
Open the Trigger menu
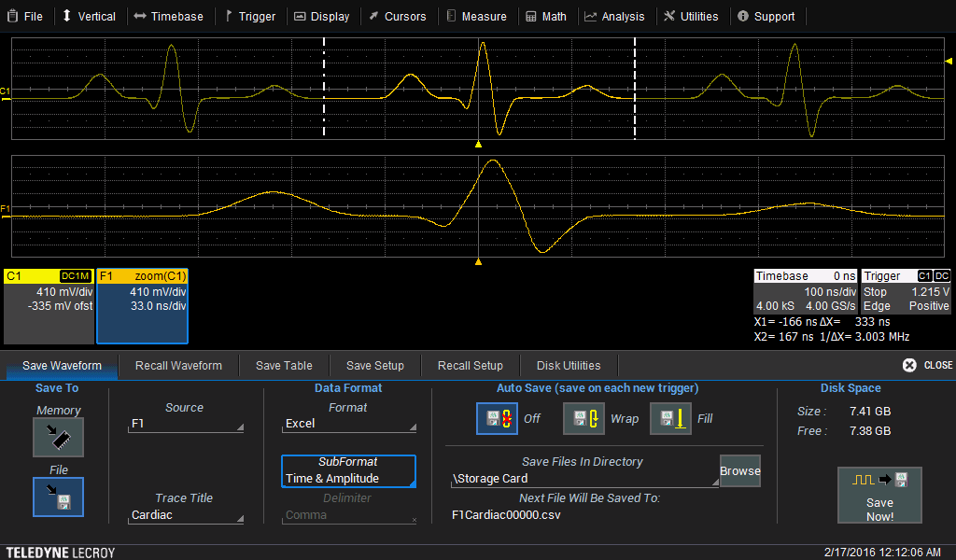[x=249, y=16]
